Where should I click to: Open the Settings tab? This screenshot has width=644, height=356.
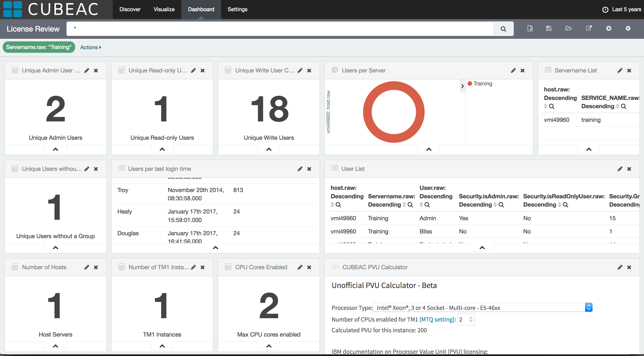(x=237, y=9)
